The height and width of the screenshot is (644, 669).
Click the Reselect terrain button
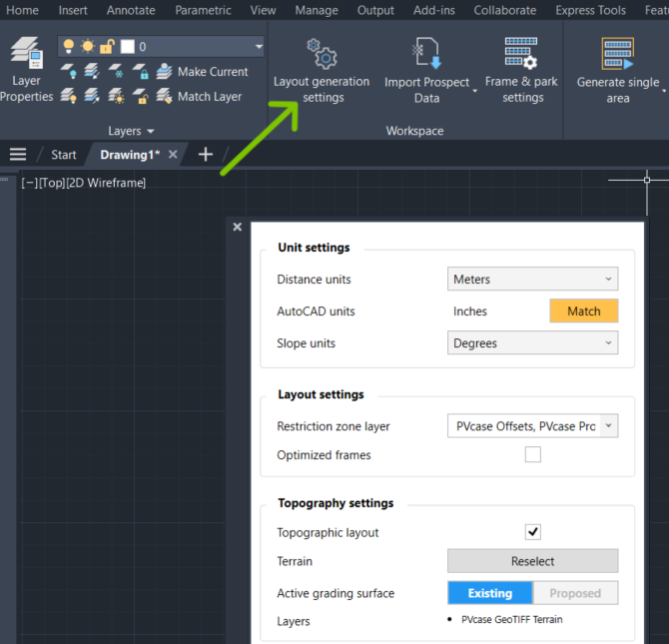[x=532, y=561]
